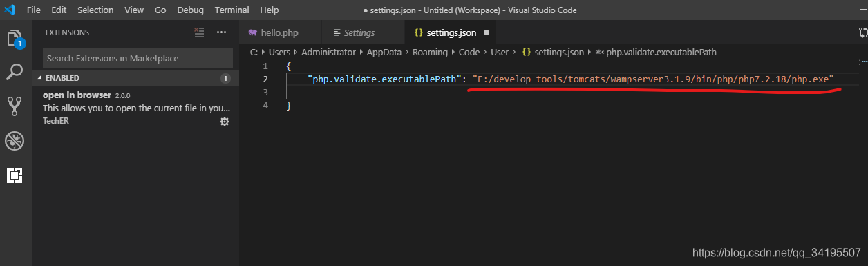Click the open in browser description text
This screenshot has width=868, height=266.
coord(137,108)
